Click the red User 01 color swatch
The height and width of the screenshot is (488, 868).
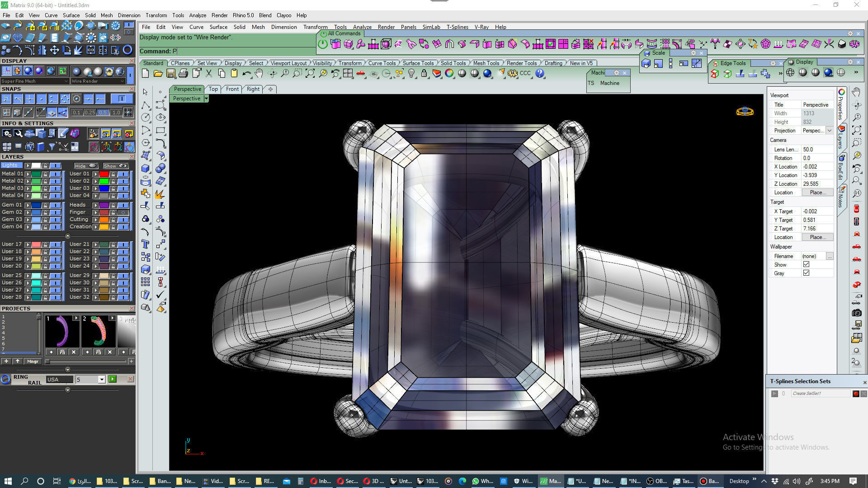click(104, 174)
